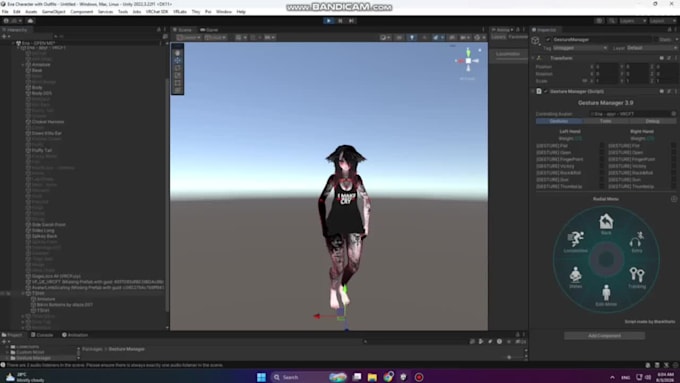Open the Component menu
The height and width of the screenshot is (383, 680).
82,12
